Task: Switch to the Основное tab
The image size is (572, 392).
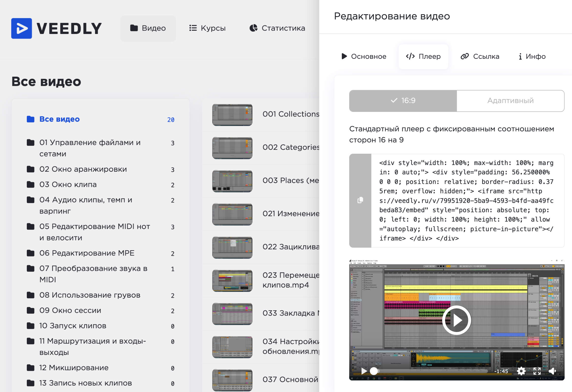Action: (x=364, y=56)
